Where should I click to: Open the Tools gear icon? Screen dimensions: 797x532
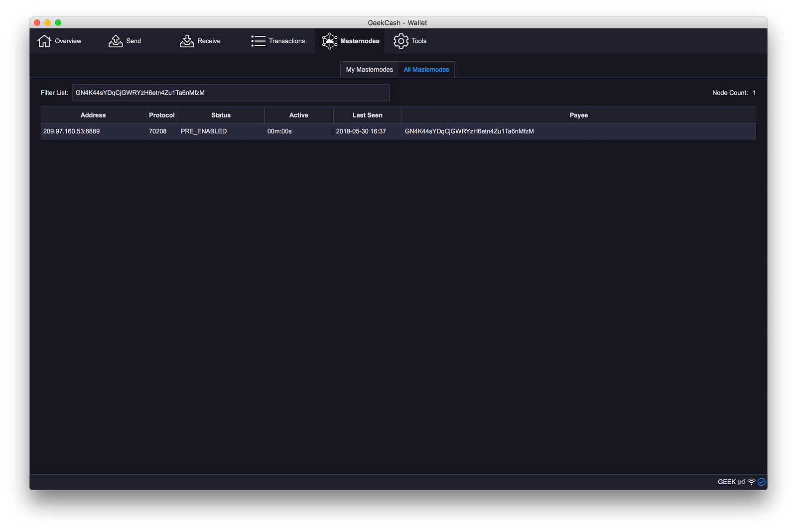401,41
